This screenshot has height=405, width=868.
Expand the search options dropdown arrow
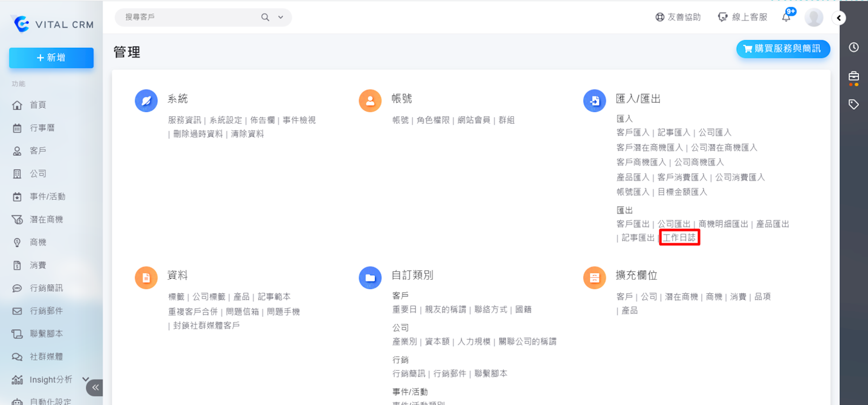click(x=280, y=17)
